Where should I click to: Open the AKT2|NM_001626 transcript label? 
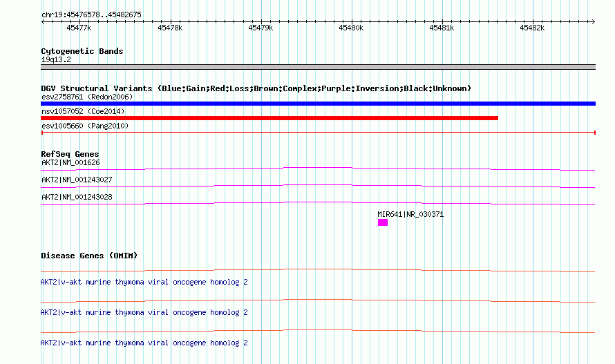[x=70, y=162]
